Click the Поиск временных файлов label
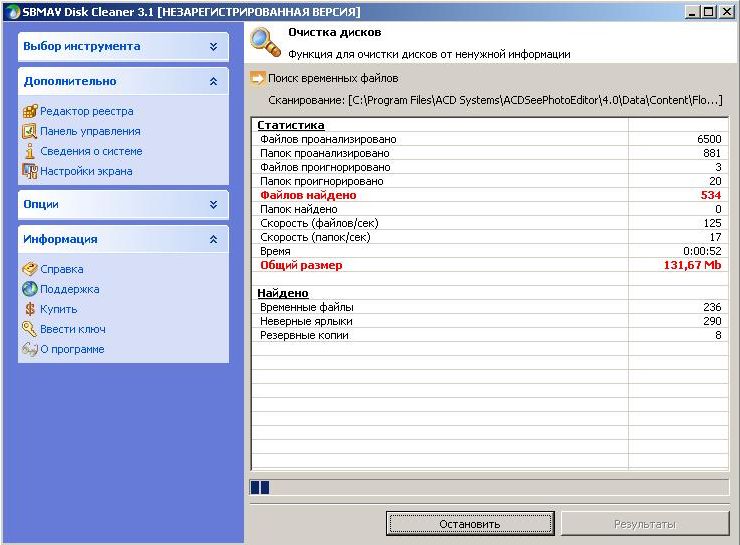This screenshot has height=545, width=740. 333,78
